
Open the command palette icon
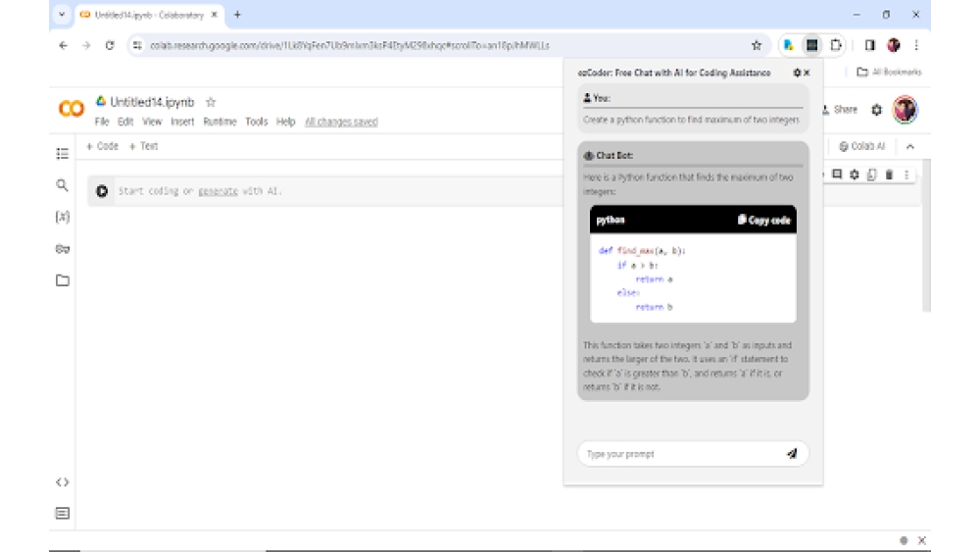pyautogui.click(x=63, y=513)
